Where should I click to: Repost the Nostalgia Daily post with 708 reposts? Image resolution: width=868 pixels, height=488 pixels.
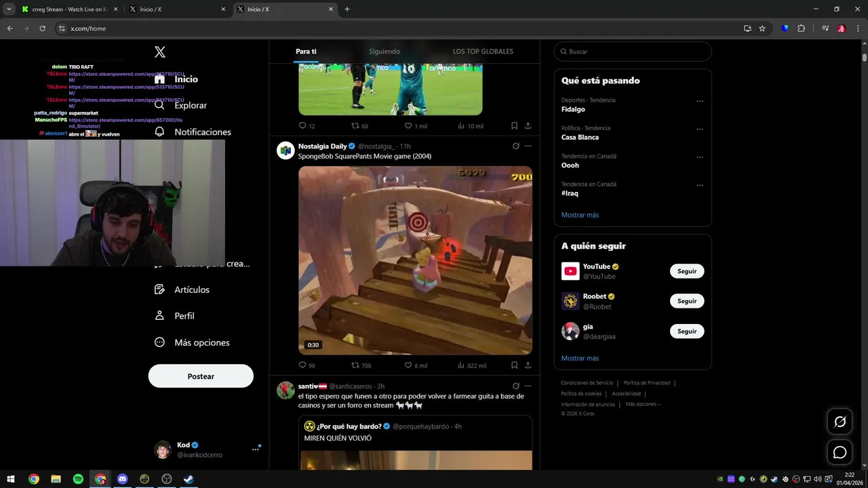[361, 365]
